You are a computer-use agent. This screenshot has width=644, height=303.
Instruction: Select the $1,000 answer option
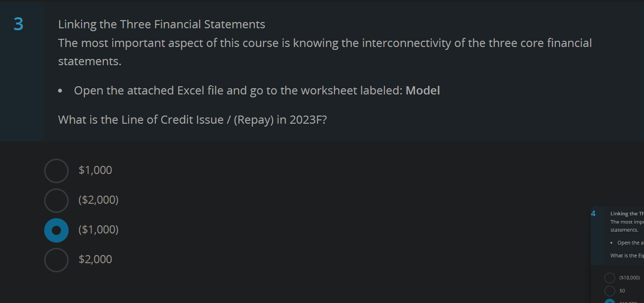56,170
